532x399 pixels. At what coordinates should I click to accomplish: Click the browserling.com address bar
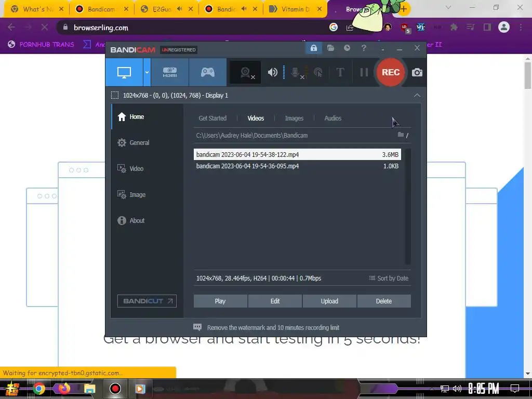pos(193,28)
